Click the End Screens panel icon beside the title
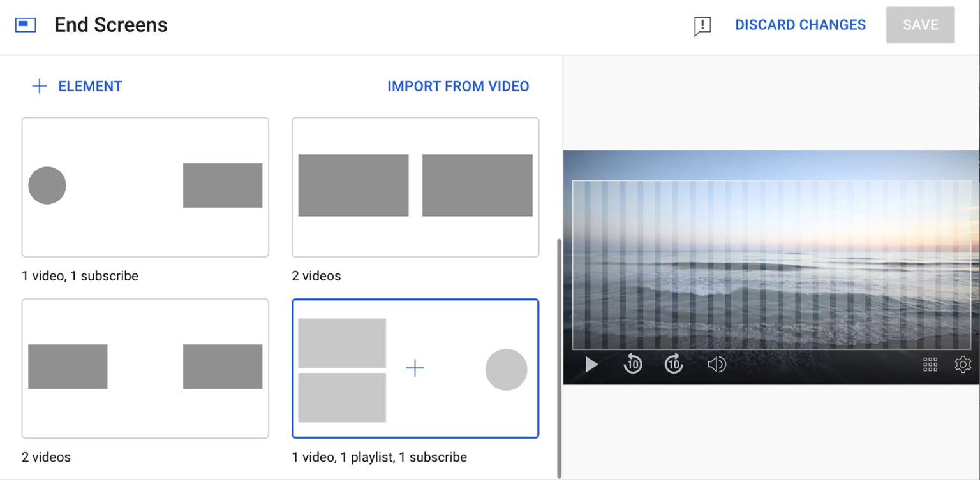The image size is (980, 480). (x=26, y=24)
